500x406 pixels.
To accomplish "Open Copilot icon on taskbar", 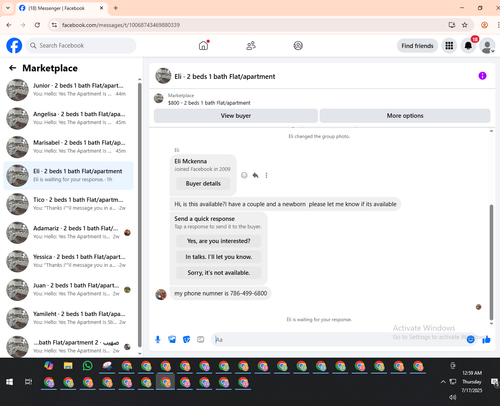I will pyautogui.click(x=49, y=366).
